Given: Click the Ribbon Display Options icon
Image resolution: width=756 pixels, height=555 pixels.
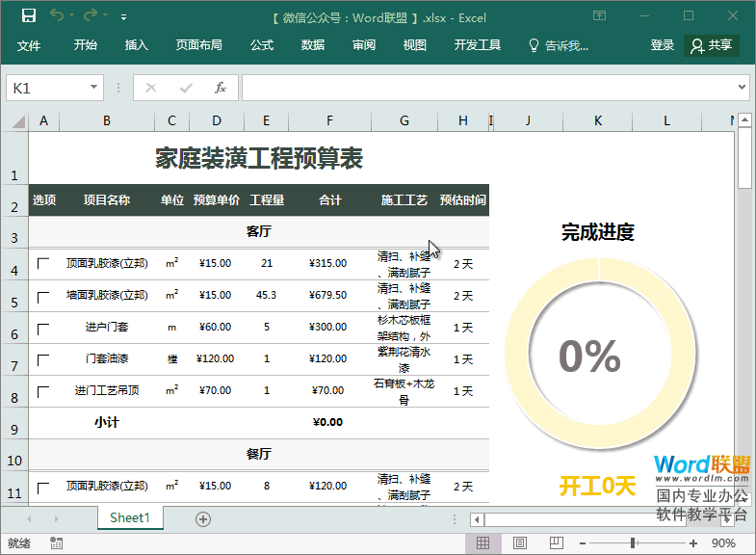Looking at the screenshot, I should tap(599, 16).
